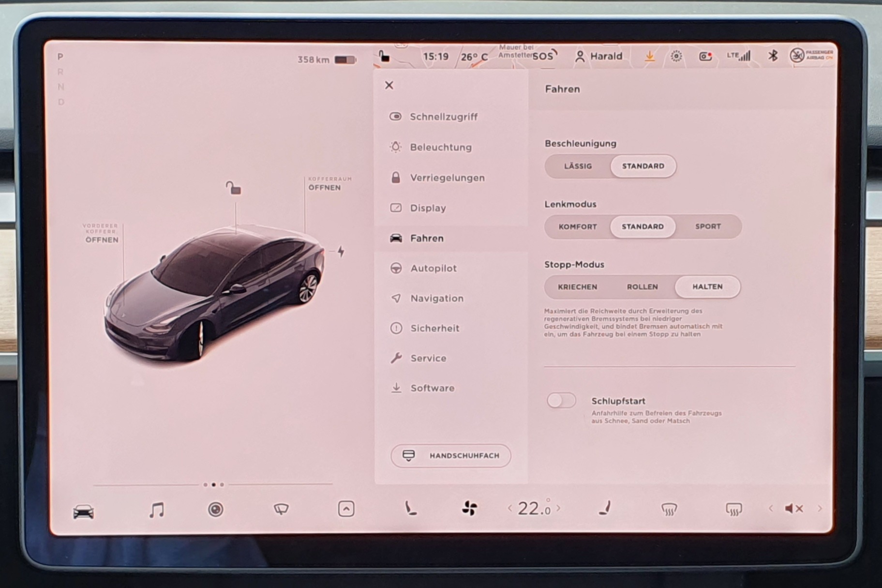
Task: Tap the Bluetooth status icon
Action: [x=773, y=56]
